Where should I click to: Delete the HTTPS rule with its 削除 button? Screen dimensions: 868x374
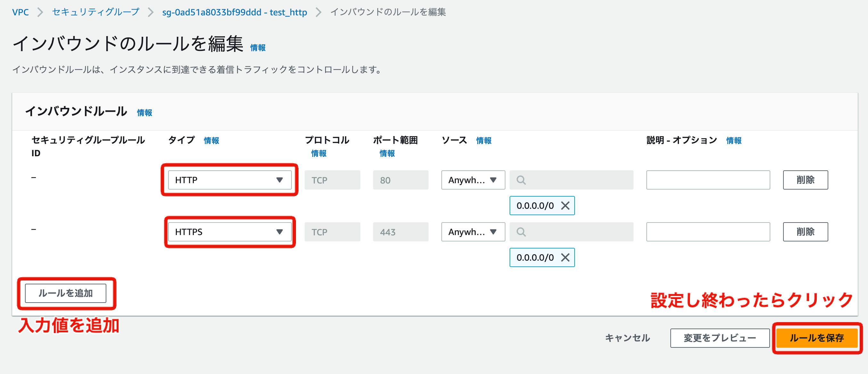(x=805, y=232)
